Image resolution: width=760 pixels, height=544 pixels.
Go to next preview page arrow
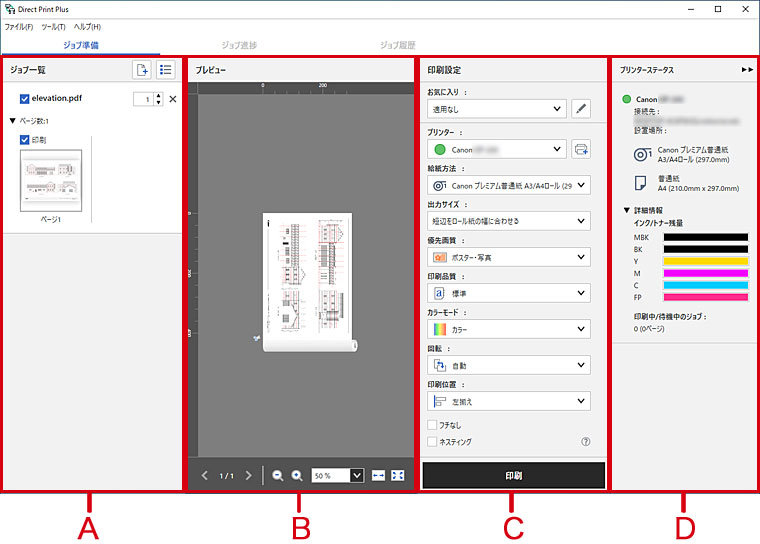pyautogui.click(x=249, y=475)
